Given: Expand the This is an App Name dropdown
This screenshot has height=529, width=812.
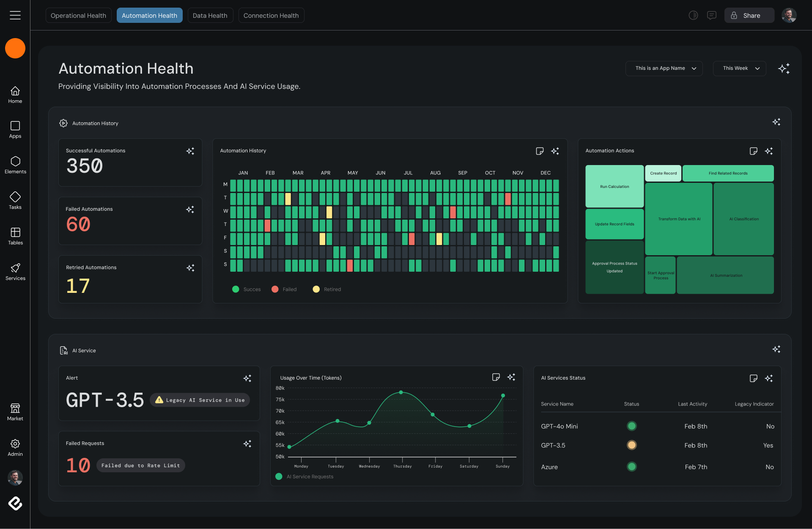Looking at the screenshot, I should 664,69.
